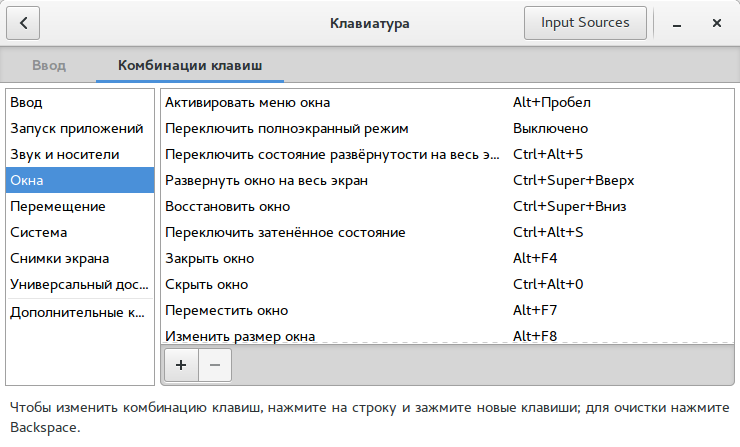The width and height of the screenshot is (740, 447).
Task: Switch to the Ввод tab
Action: (x=49, y=65)
